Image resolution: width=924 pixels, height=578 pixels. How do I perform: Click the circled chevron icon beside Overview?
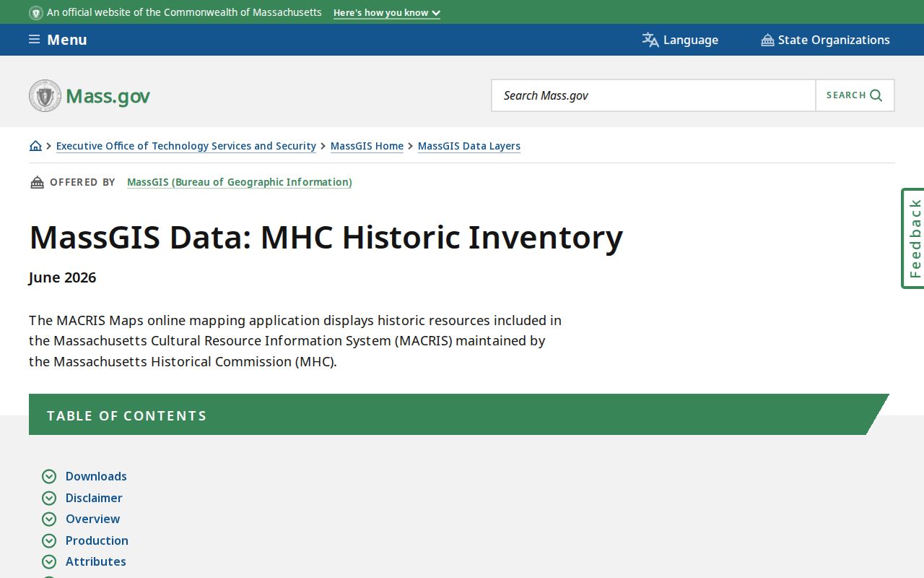(x=49, y=519)
